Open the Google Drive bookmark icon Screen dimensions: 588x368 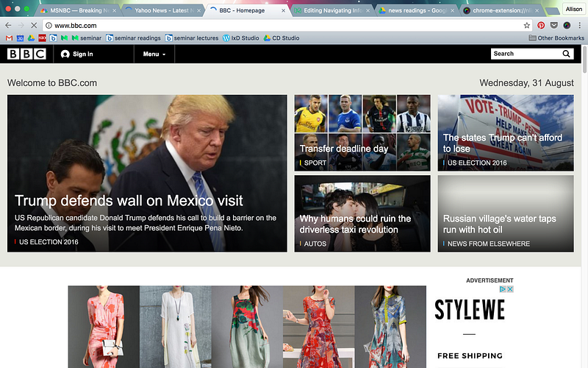[31, 38]
